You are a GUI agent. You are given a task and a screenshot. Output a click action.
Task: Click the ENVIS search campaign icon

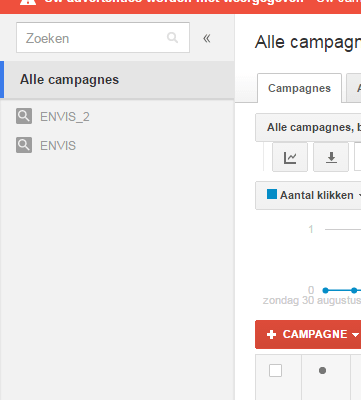24,145
